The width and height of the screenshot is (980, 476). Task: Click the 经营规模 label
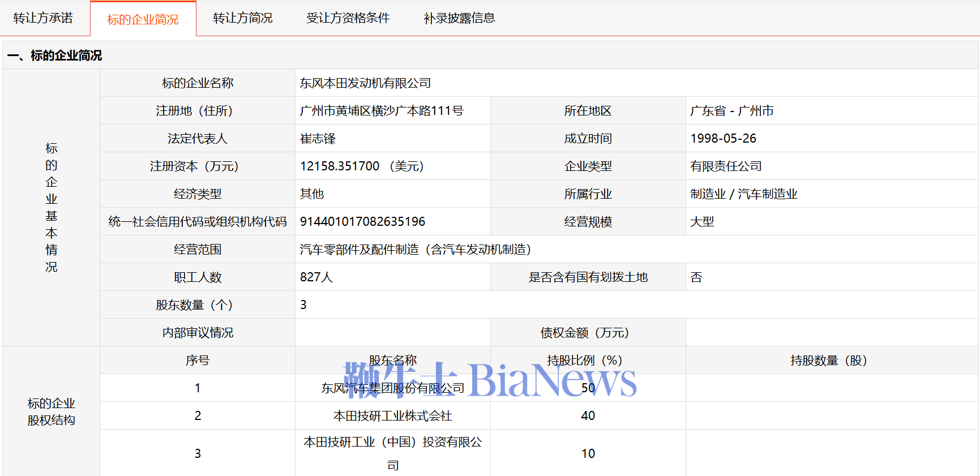[x=588, y=222]
